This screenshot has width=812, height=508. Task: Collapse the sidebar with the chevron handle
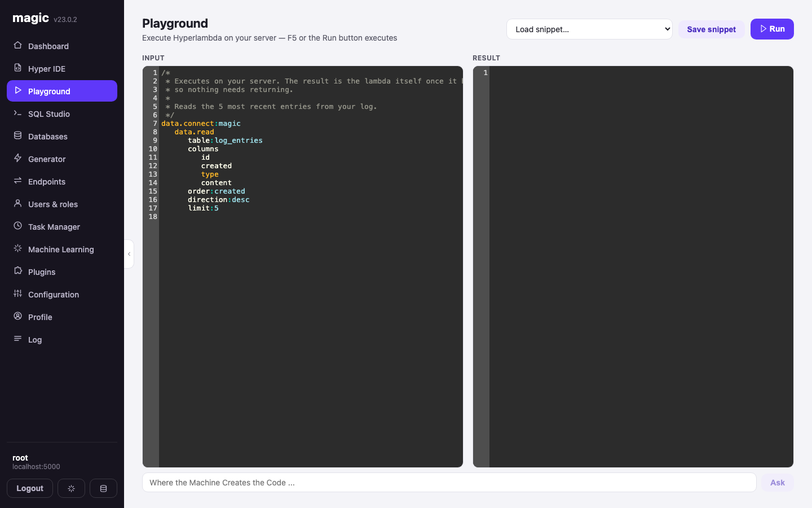coord(129,254)
